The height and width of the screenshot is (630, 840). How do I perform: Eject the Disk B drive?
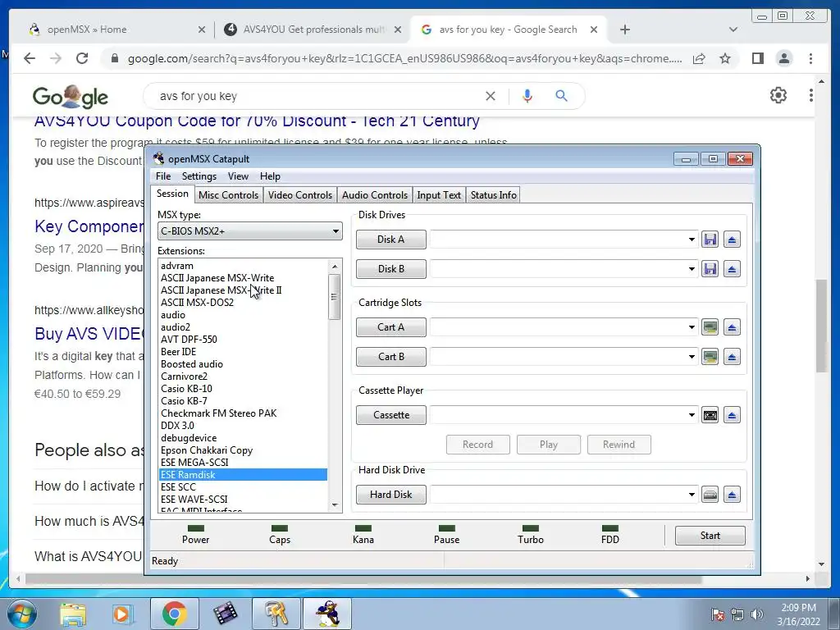732,269
